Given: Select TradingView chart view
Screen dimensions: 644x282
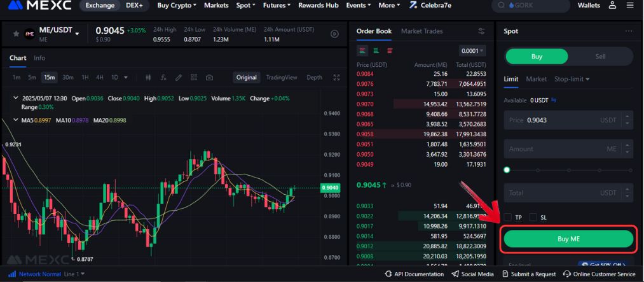Looking at the screenshot, I should [282, 77].
